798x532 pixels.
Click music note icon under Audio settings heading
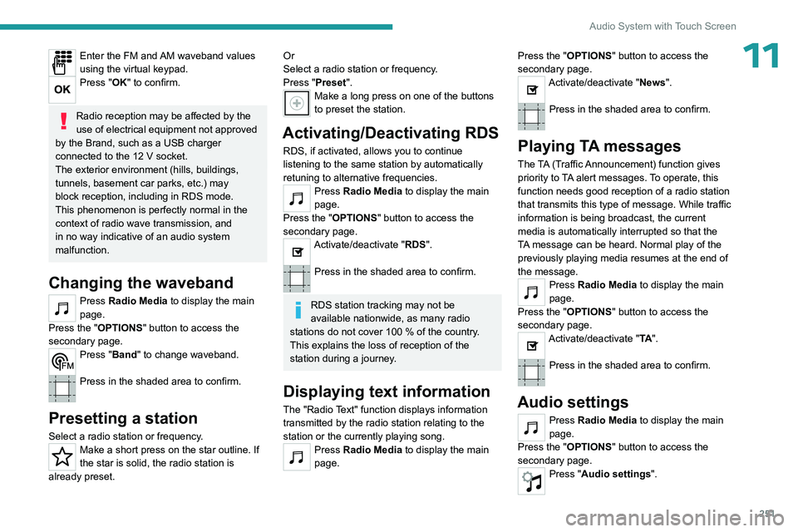(531, 427)
